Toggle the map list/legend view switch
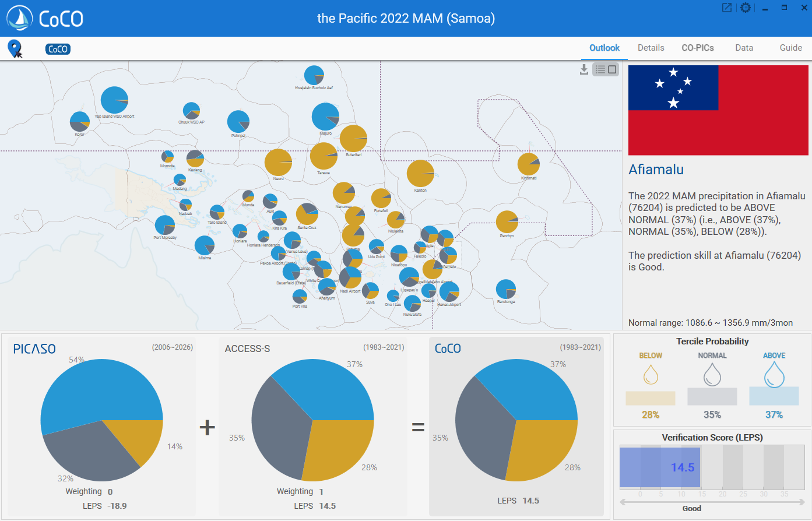This screenshot has height=521, width=812. [x=606, y=69]
